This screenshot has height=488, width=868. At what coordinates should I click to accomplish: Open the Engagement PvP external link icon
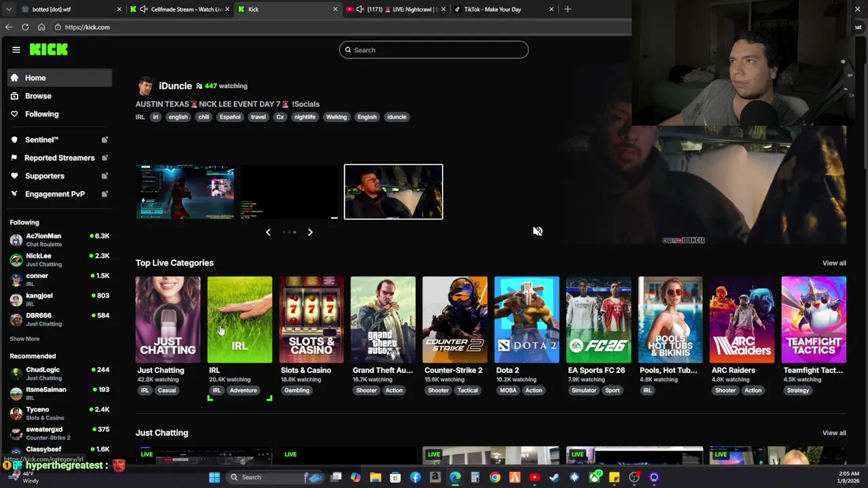[x=104, y=194]
